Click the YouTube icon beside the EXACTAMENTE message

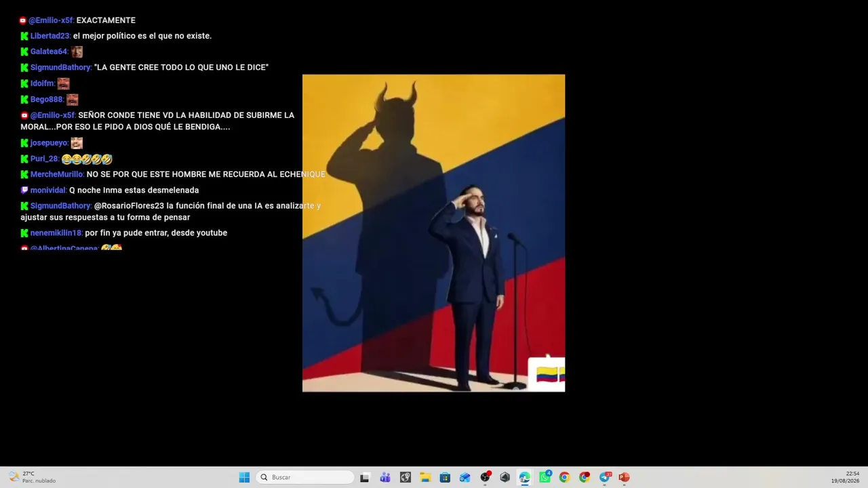[x=23, y=20]
